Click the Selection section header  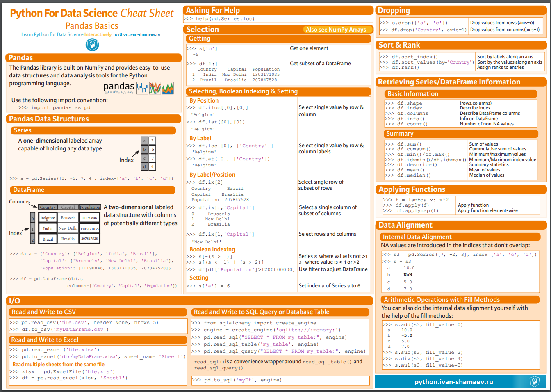click(x=203, y=30)
